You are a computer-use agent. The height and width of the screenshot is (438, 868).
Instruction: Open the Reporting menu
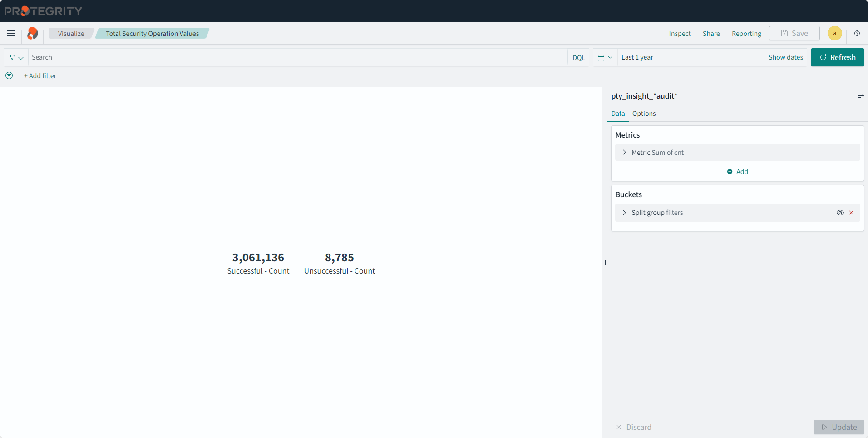pos(746,34)
